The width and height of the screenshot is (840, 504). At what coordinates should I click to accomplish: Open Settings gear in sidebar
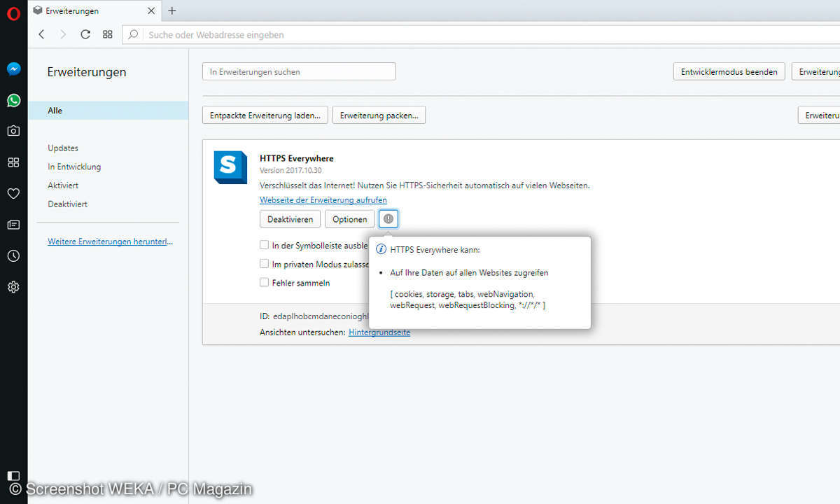point(13,287)
